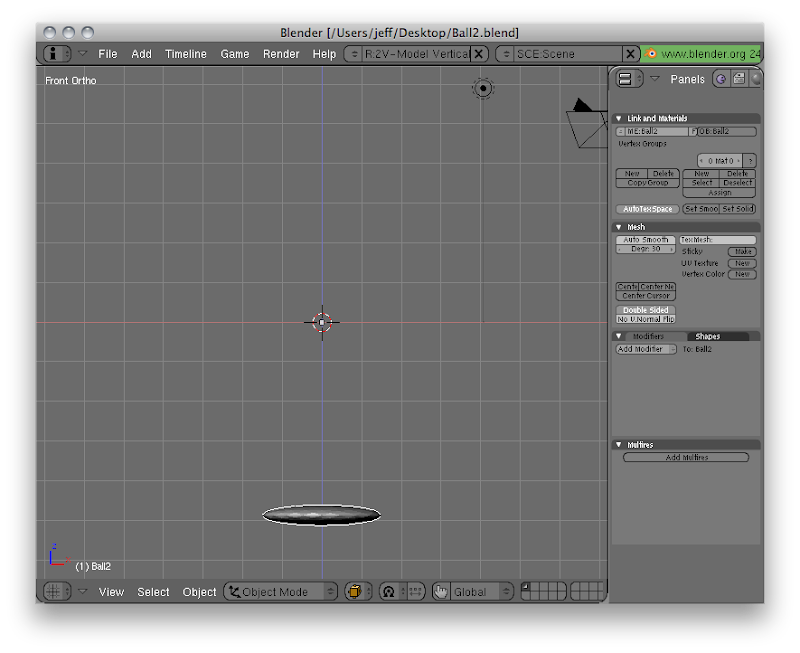This screenshot has height=653, width=800.
Task: Click the Script context icon in Panels header
Action: (739, 79)
